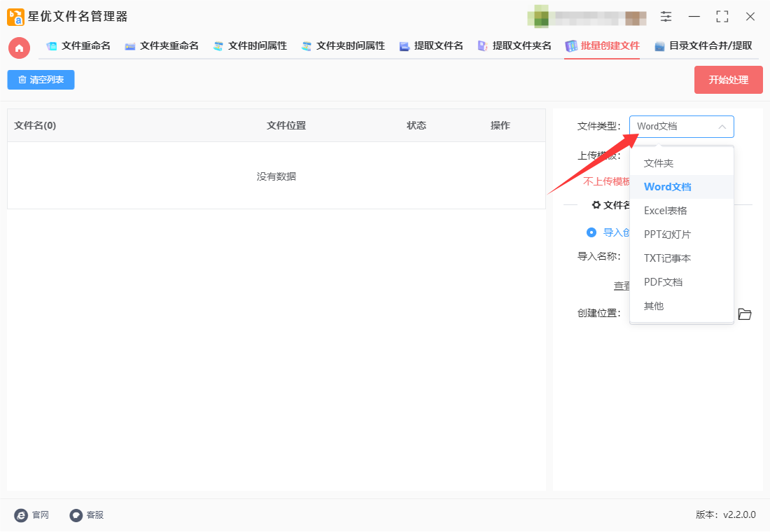Choose 文件夹 from the file type list
Image resolution: width=770 pixels, height=532 pixels.
(682, 163)
